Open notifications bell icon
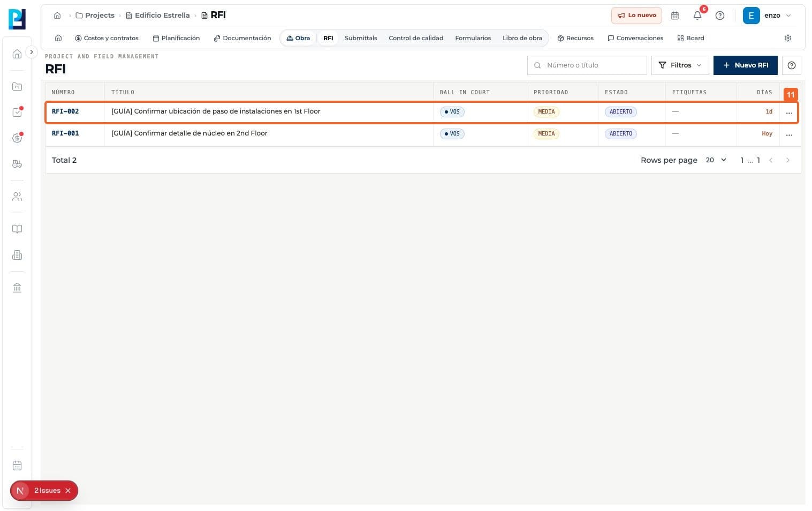The width and height of the screenshot is (812, 511). [x=697, y=16]
